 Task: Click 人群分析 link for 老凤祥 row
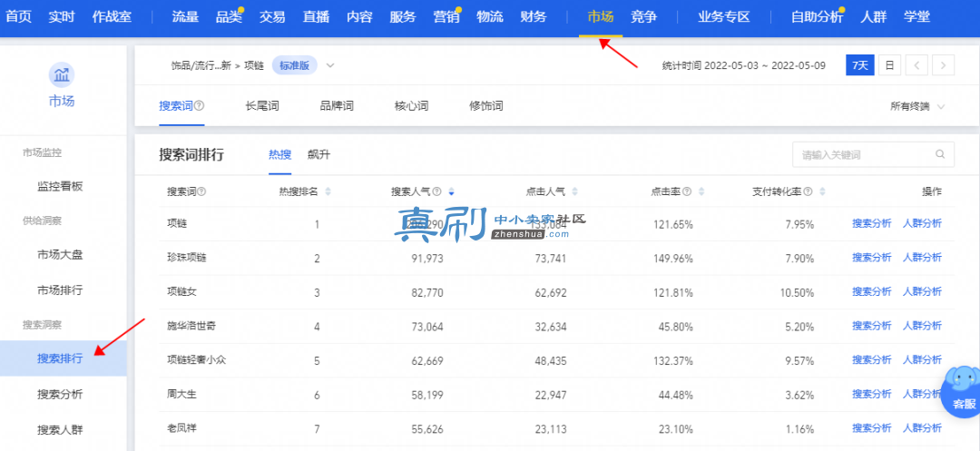922,428
